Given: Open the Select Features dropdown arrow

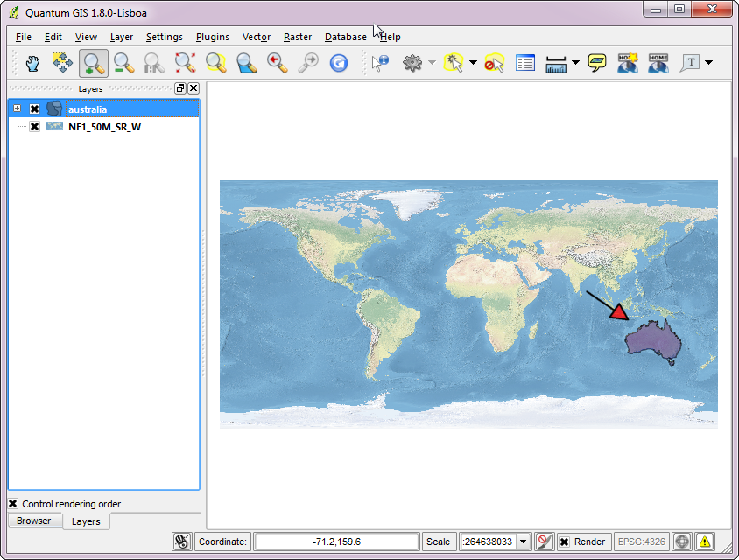Looking at the screenshot, I should (473, 63).
